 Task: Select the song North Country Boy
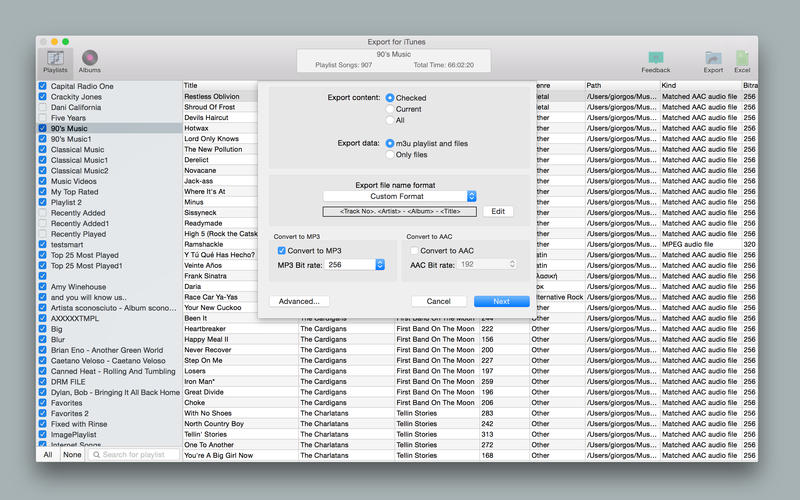point(214,423)
